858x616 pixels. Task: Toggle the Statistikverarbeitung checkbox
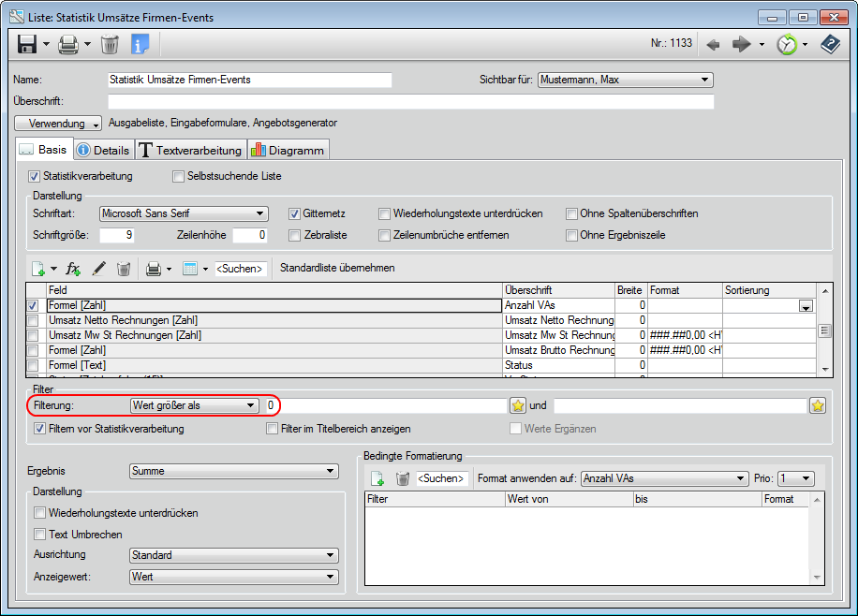pos(35,176)
